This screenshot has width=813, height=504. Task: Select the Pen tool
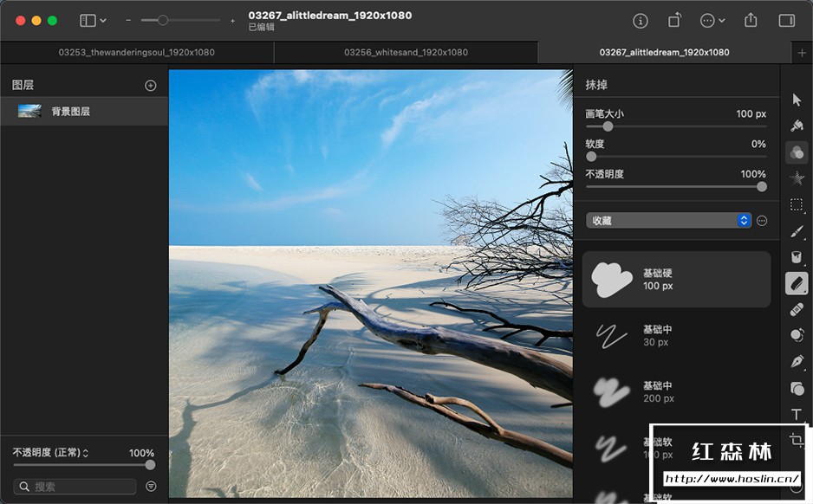pos(797,361)
